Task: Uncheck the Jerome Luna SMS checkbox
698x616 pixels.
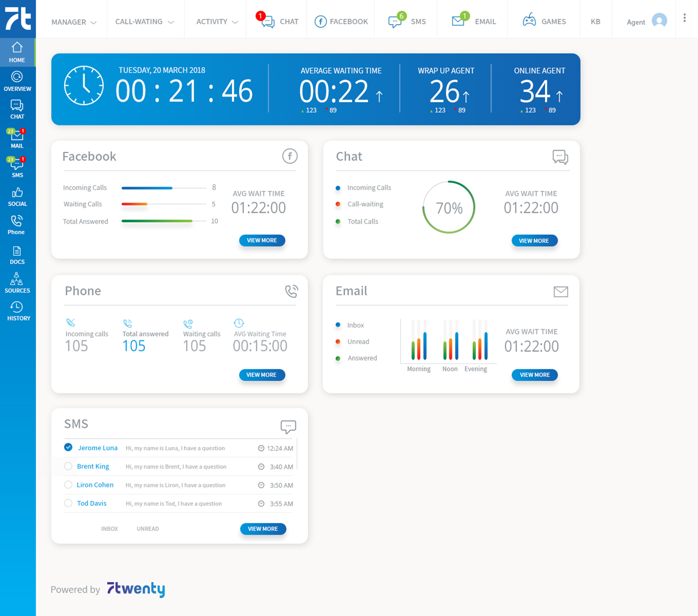Action: coord(68,447)
